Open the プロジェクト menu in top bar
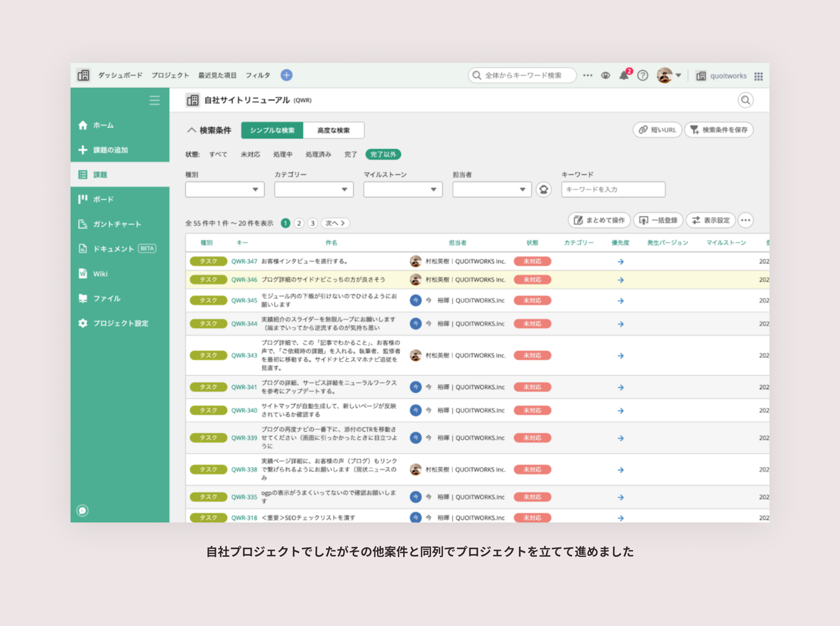This screenshot has height=626, width=840. point(170,75)
